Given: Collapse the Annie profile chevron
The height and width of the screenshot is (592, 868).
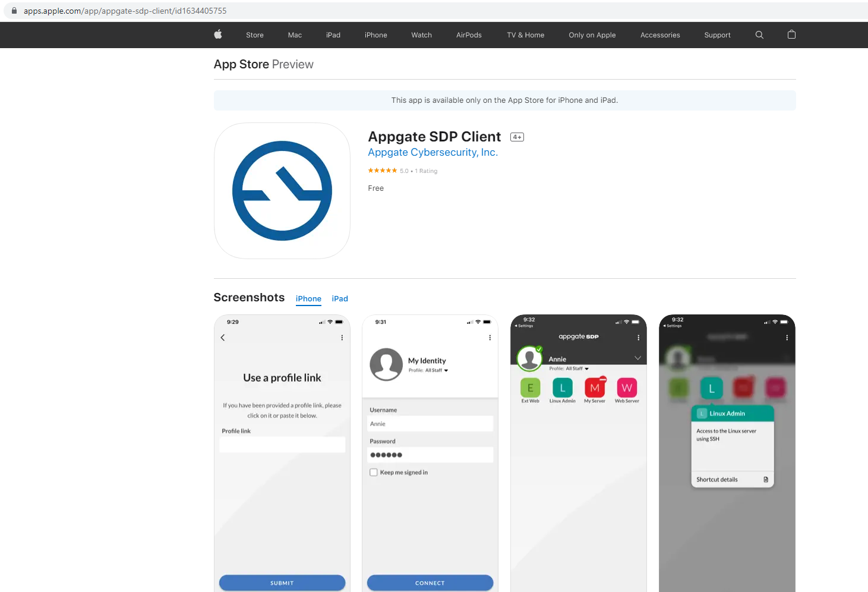Looking at the screenshot, I should tap(637, 357).
